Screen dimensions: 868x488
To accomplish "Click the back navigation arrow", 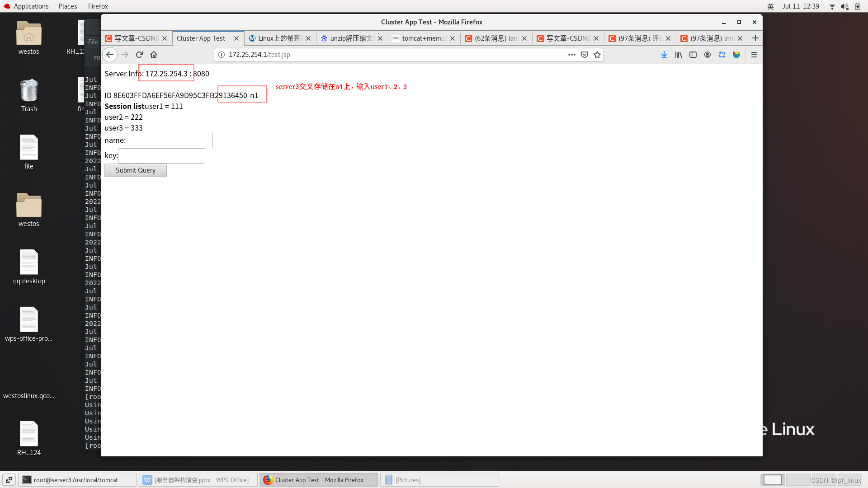I will click(x=110, y=55).
